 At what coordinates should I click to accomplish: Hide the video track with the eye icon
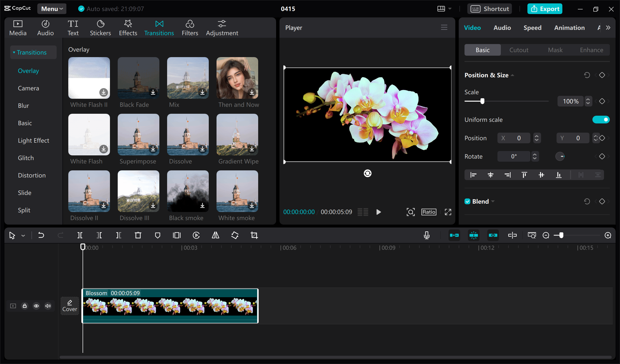click(36, 306)
